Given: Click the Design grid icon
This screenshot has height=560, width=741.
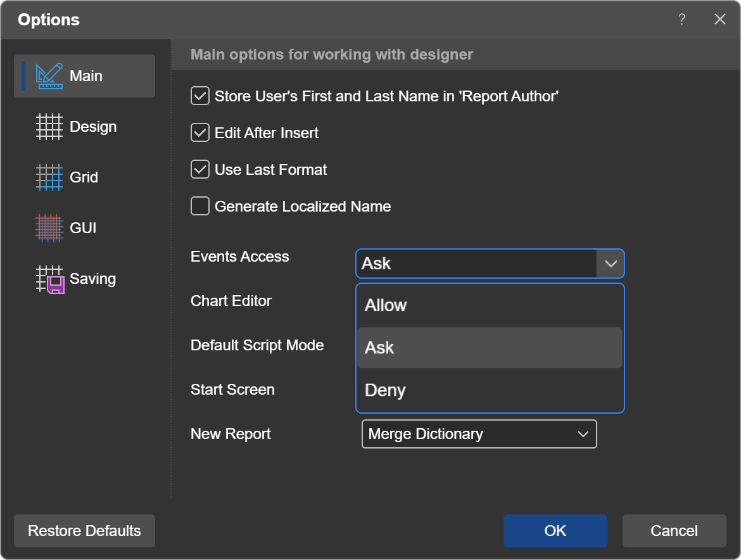Looking at the screenshot, I should (49, 127).
